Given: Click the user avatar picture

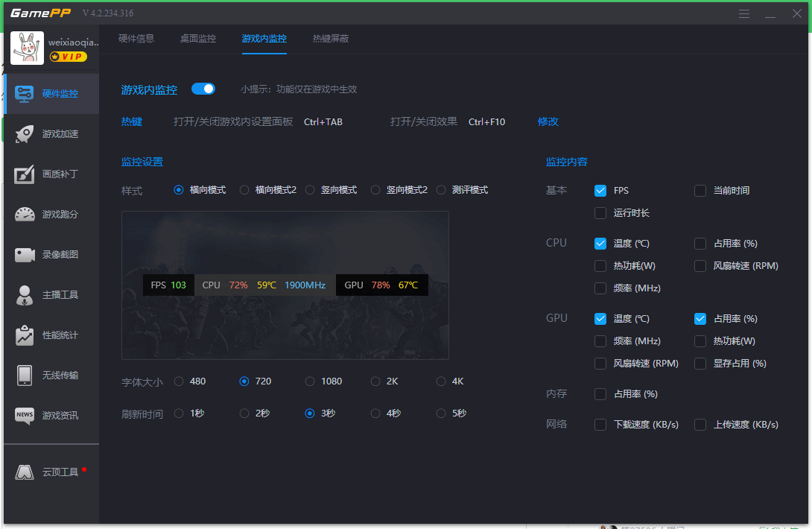Looking at the screenshot, I should [28, 48].
